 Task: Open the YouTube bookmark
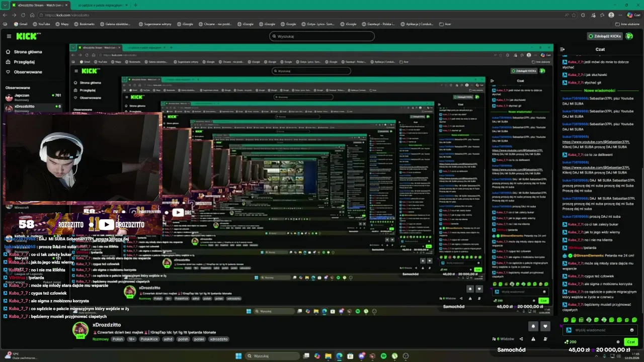click(x=41, y=24)
